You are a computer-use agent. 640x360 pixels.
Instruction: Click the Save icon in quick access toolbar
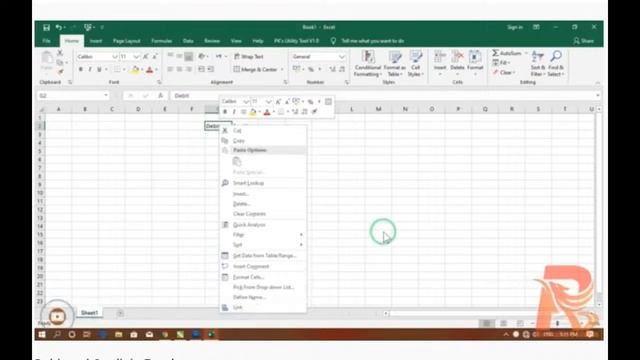(46, 27)
